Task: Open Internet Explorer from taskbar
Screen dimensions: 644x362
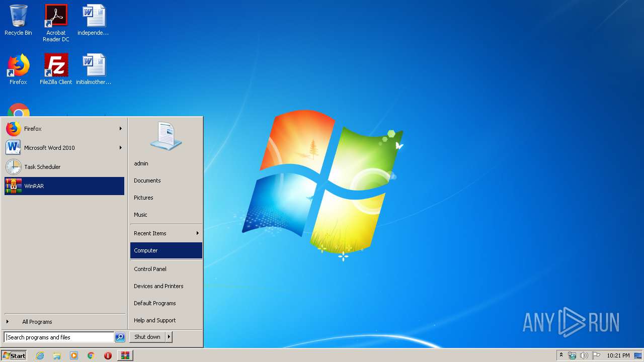Action: click(40, 355)
